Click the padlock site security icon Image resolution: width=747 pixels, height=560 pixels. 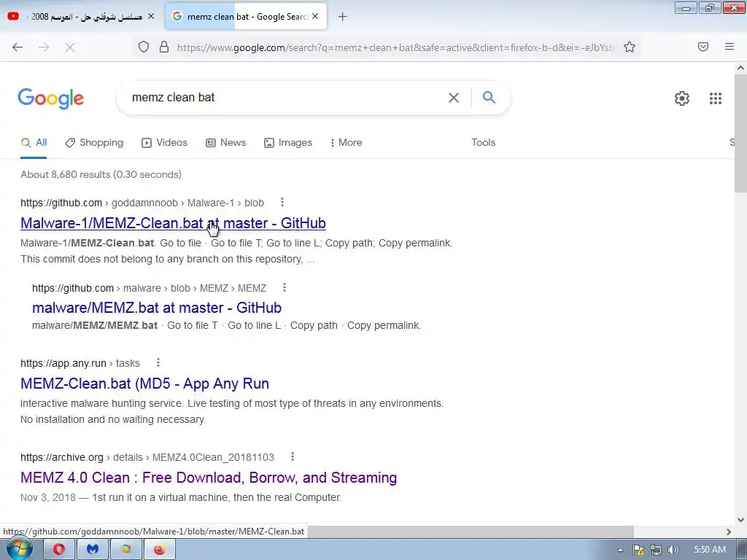pos(164,47)
